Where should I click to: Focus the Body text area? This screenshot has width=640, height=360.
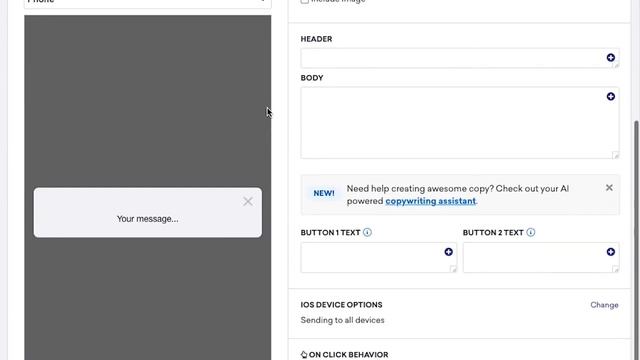(x=460, y=122)
